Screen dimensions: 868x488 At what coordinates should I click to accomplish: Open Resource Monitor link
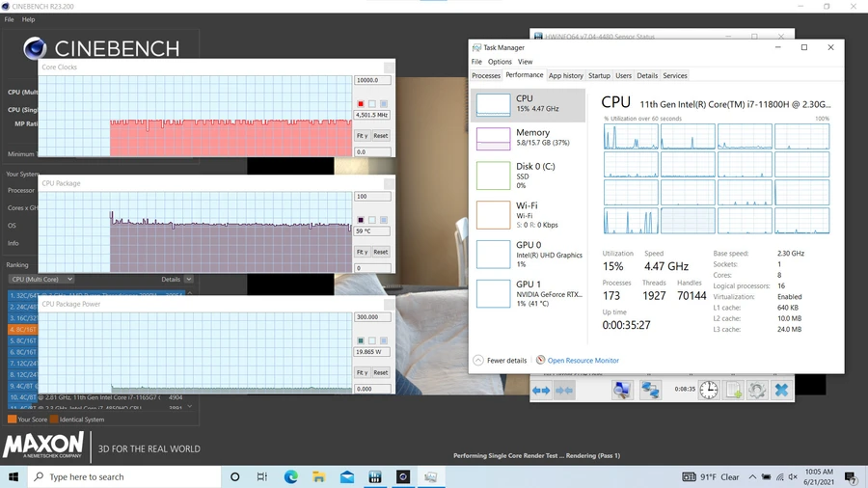pyautogui.click(x=583, y=360)
